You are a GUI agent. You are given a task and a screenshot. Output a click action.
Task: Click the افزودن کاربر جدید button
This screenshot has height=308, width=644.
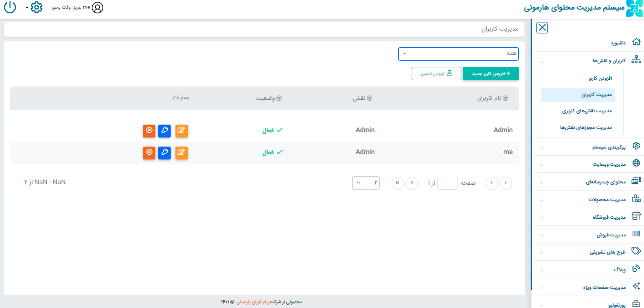pyautogui.click(x=491, y=74)
